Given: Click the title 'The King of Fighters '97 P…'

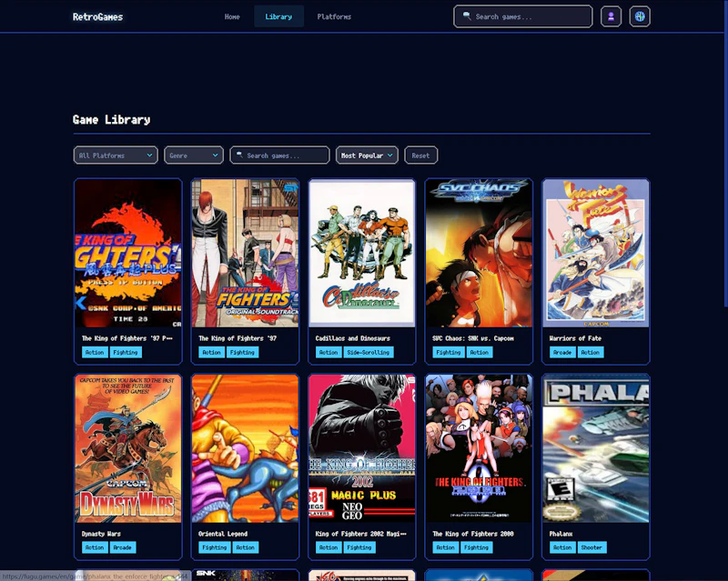Looking at the screenshot, I should click(x=127, y=338).
